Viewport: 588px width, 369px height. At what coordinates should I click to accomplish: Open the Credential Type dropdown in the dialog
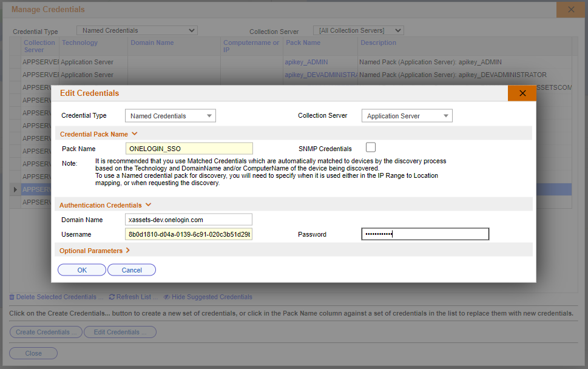[x=209, y=115]
